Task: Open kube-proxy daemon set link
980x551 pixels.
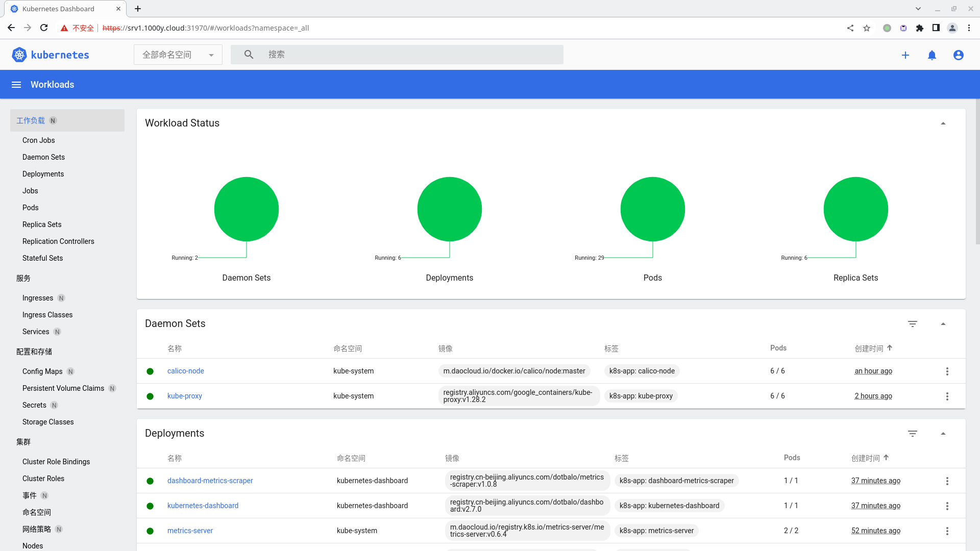Action: point(185,396)
